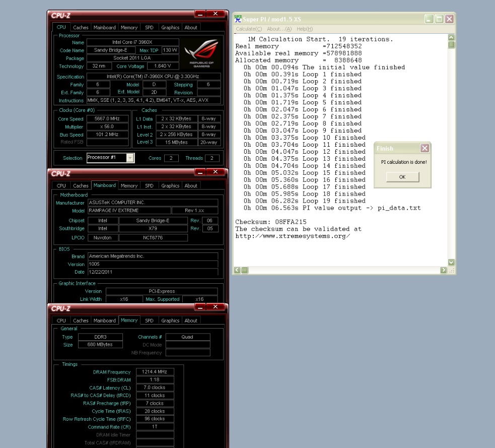Switch to Memory tab in top CPU-Z window
This screenshot has height=448, width=495.
129,28
